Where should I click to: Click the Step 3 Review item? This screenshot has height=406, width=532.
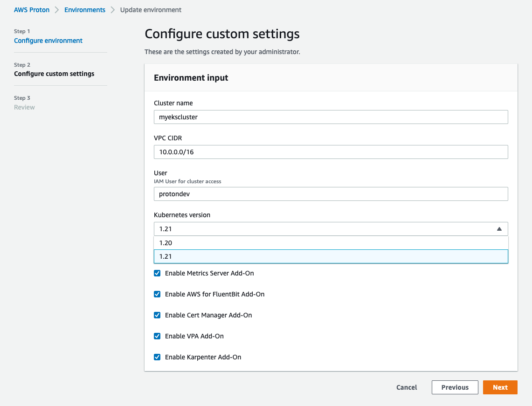[24, 107]
